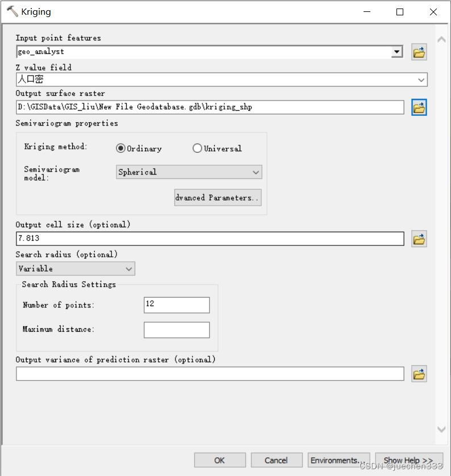This screenshot has height=476, width=451.
Task: Browse for output variance prediction raster
Action: point(419,374)
